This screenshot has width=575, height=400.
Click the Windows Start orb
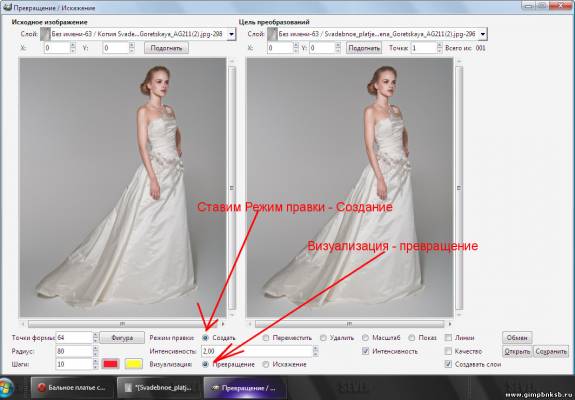pyautogui.click(x=6, y=388)
